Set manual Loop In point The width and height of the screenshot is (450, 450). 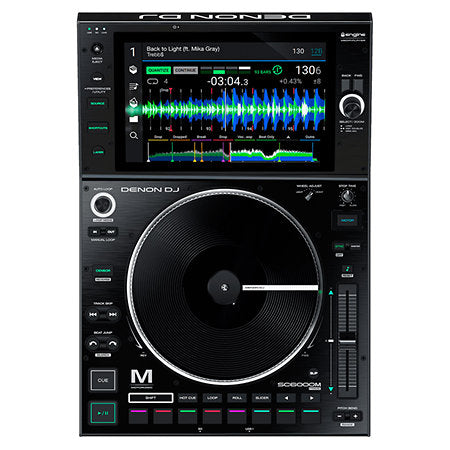pyautogui.click(x=95, y=232)
